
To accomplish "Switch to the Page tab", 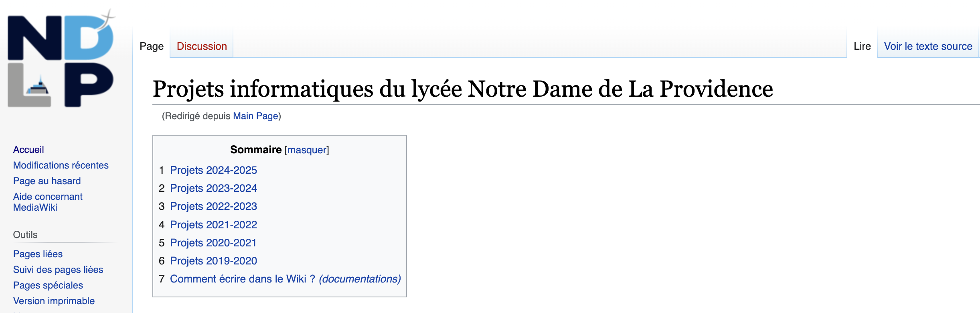I will (152, 46).
